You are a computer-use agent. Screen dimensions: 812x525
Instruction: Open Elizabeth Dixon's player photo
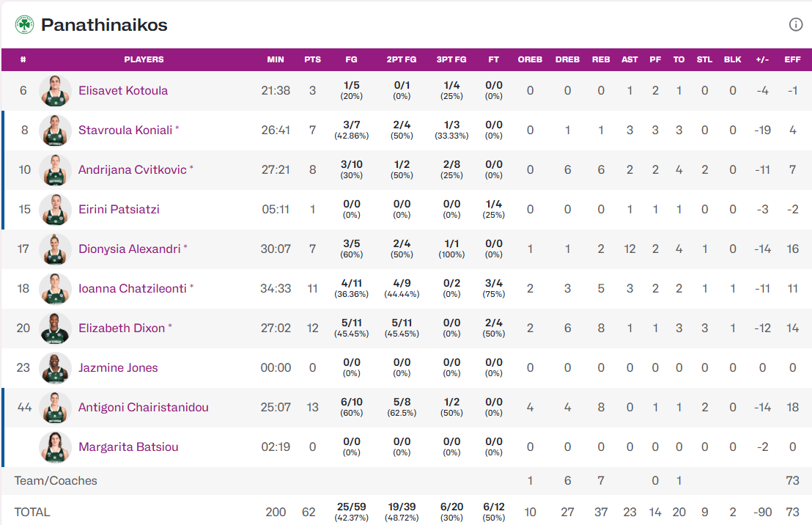55,328
